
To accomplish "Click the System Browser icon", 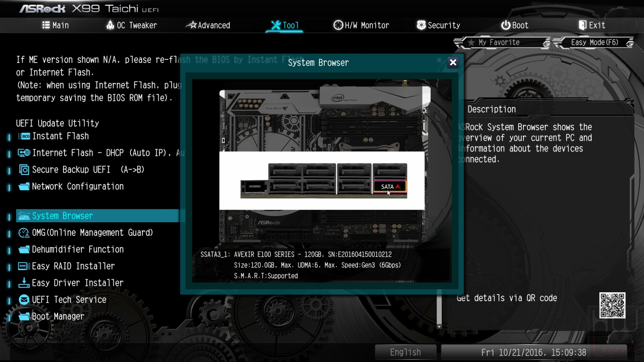I will pos(24,216).
